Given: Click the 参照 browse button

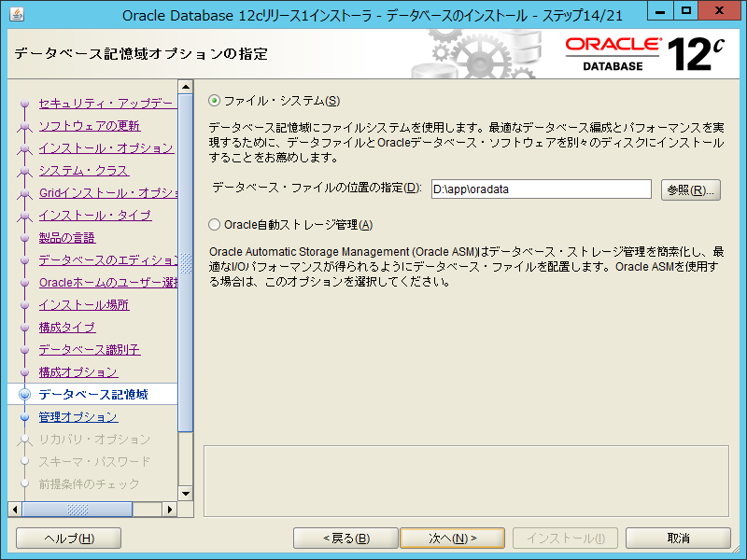Looking at the screenshot, I should [x=690, y=189].
